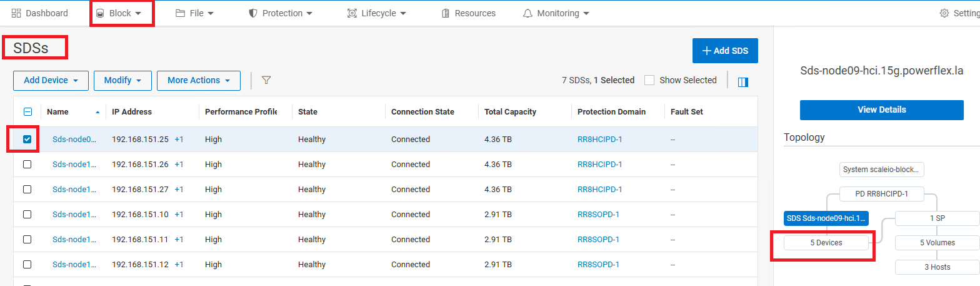Uncheck the row for 192.168.151.25

(x=27, y=140)
